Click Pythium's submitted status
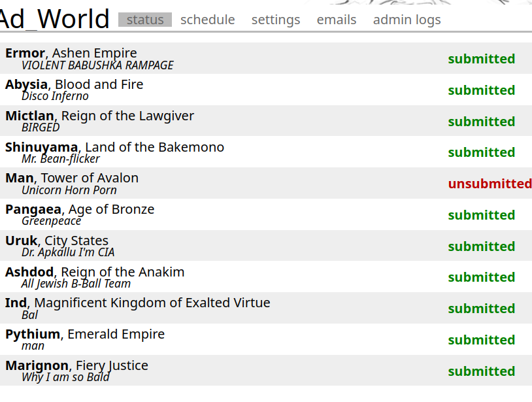This screenshot has height=402, width=532. coord(481,340)
